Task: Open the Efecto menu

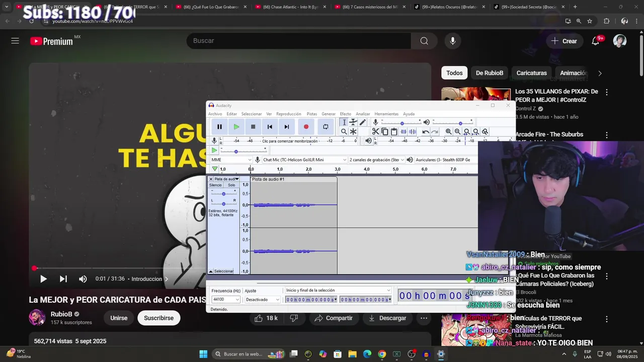Action: click(345, 114)
